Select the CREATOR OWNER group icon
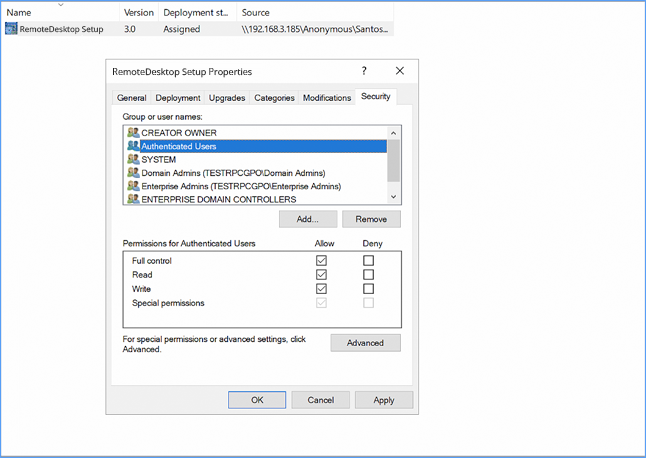The width and height of the screenshot is (646, 458). coord(133,133)
